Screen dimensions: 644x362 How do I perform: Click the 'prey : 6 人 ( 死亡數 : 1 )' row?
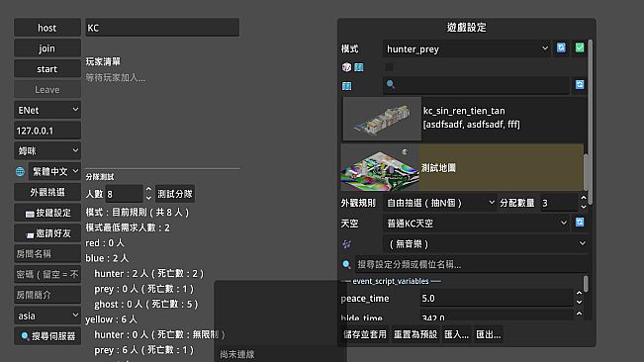click(143, 350)
